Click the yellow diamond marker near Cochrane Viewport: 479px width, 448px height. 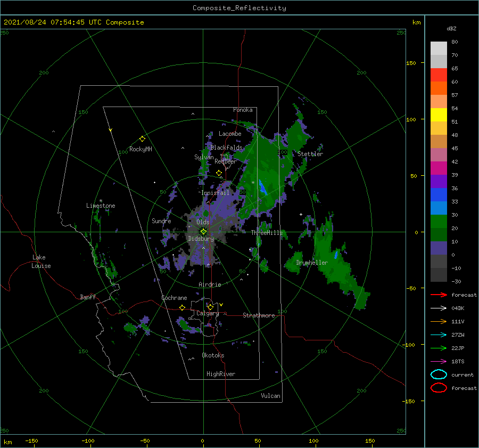tap(183, 307)
